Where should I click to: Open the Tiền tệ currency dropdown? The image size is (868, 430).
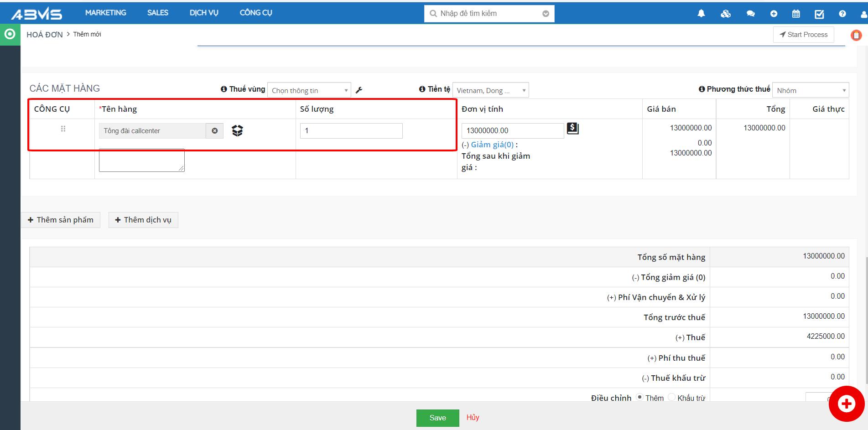point(490,90)
